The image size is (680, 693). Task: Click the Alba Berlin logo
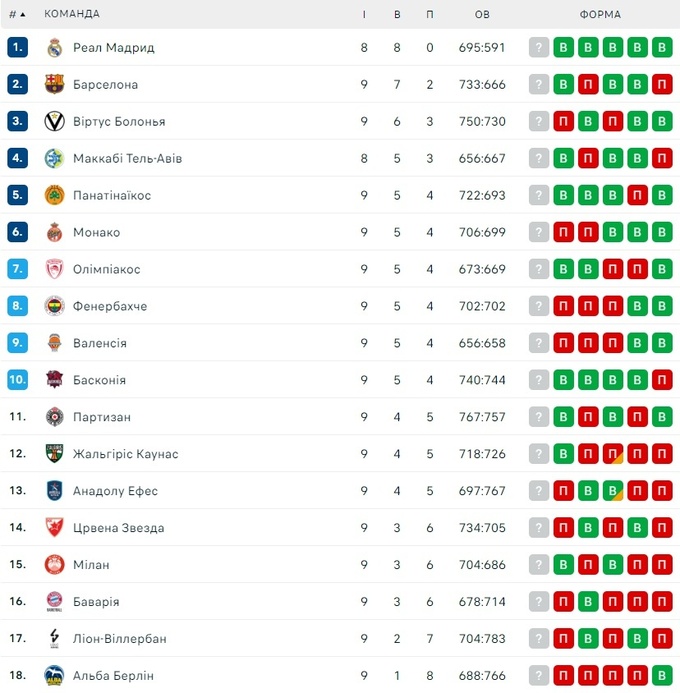click(x=55, y=676)
